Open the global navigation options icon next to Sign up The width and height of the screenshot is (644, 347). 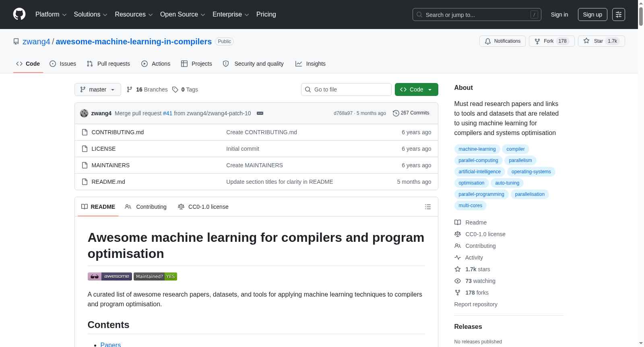(x=619, y=15)
